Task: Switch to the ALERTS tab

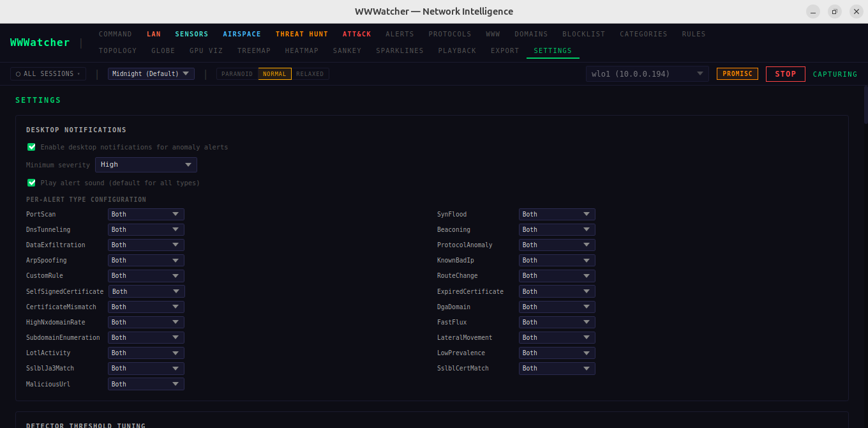Action: (400, 34)
